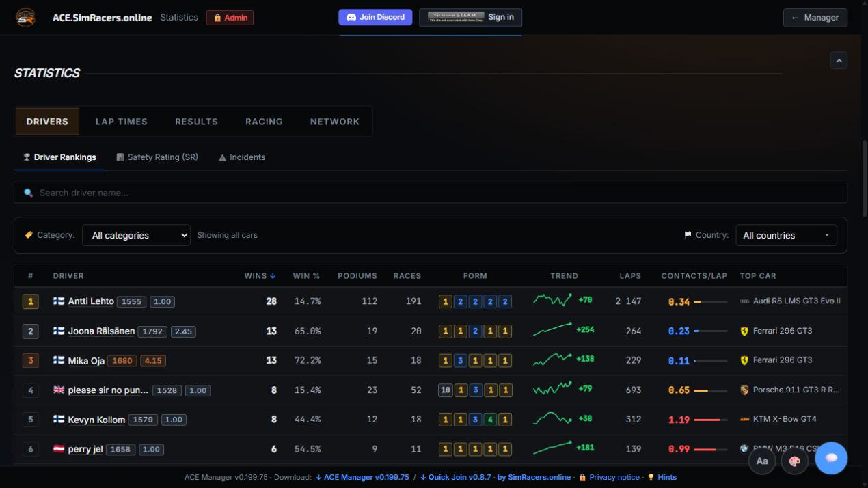Screen dimensions: 868x488
Task: Click the ACE.SimRacers.online site title
Action: pos(103,18)
